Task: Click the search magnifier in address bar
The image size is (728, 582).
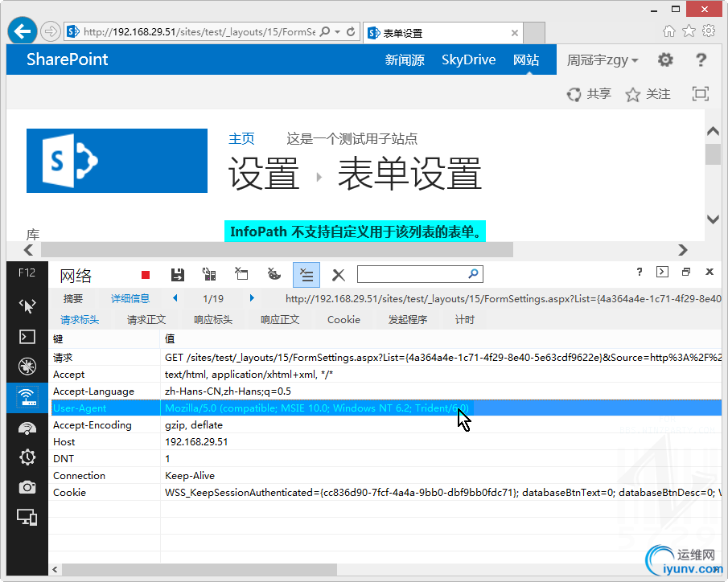Action: click(x=325, y=31)
